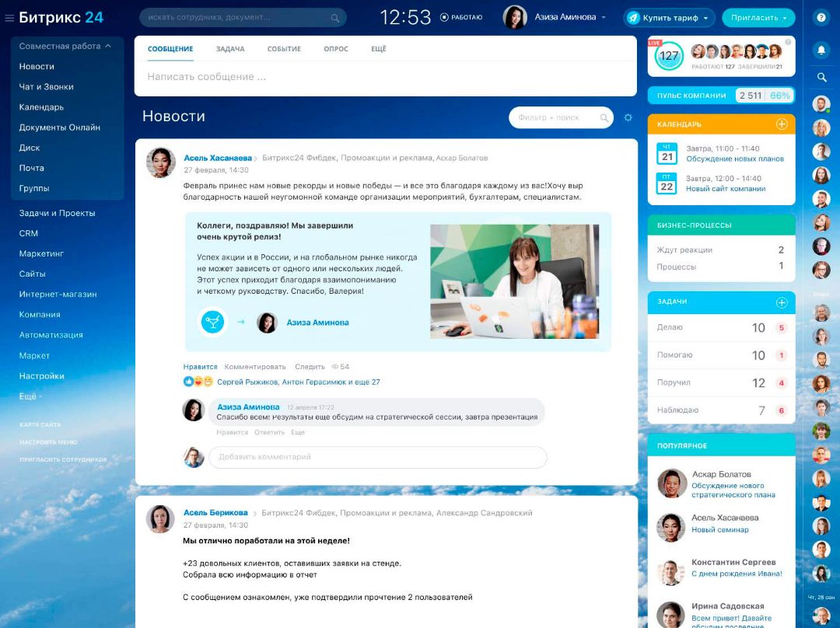This screenshot has height=628, width=840.
Task: Collapse the Совместная работа section
Action: [x=65, y=46]
